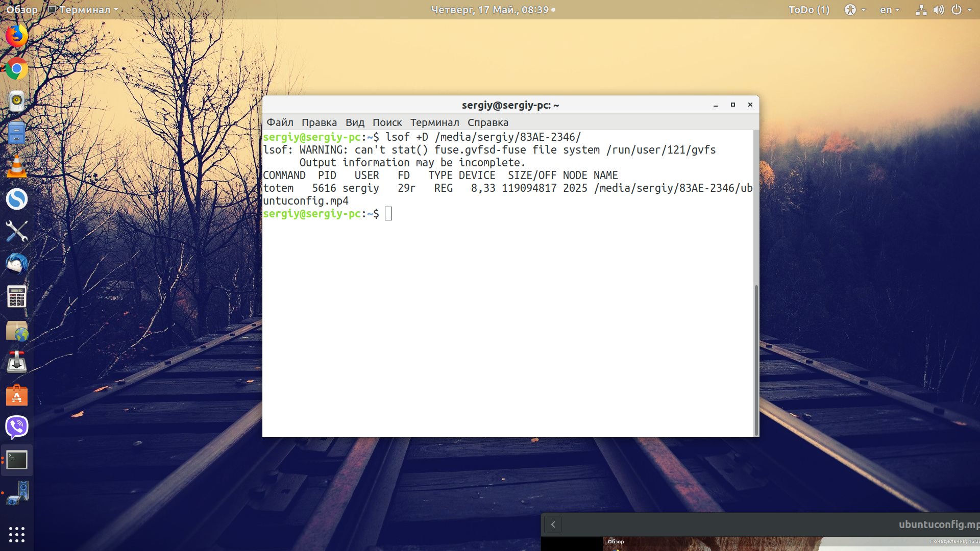Click Обзор activities button
This screenshot has height=551, width=980.
click(x=22, y=10)
